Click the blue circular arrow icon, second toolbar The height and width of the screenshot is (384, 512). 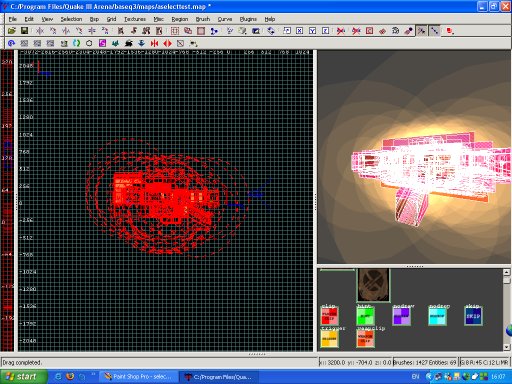click(x=11, y=43)
